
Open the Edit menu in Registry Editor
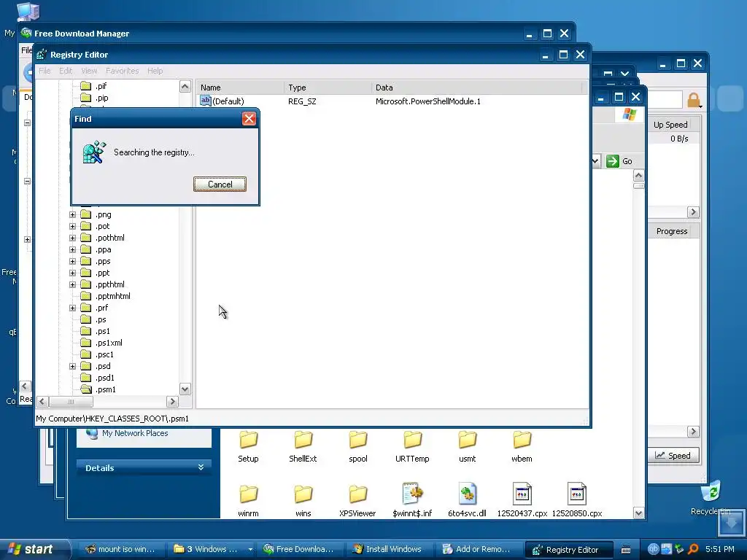66,71
